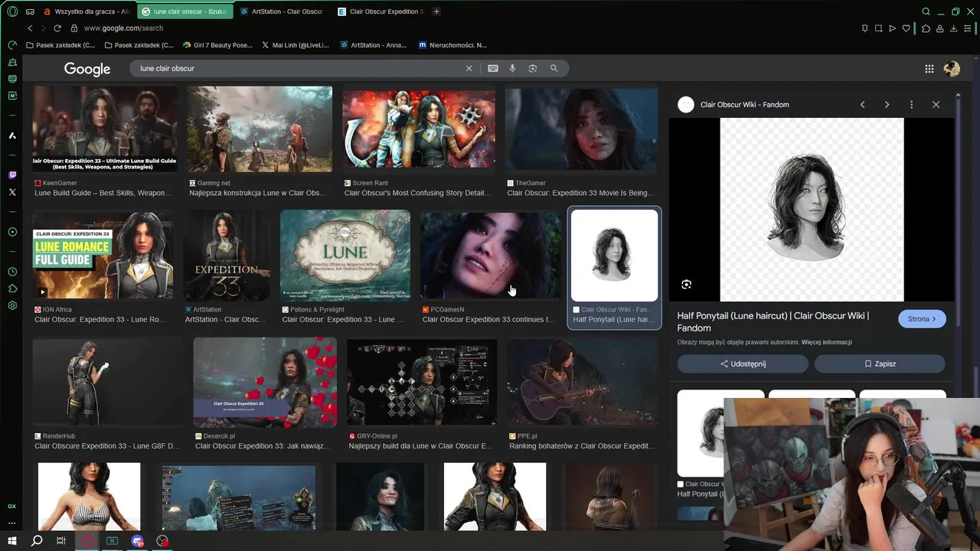
Task: Click the large hair preview image
Action: 812,210
